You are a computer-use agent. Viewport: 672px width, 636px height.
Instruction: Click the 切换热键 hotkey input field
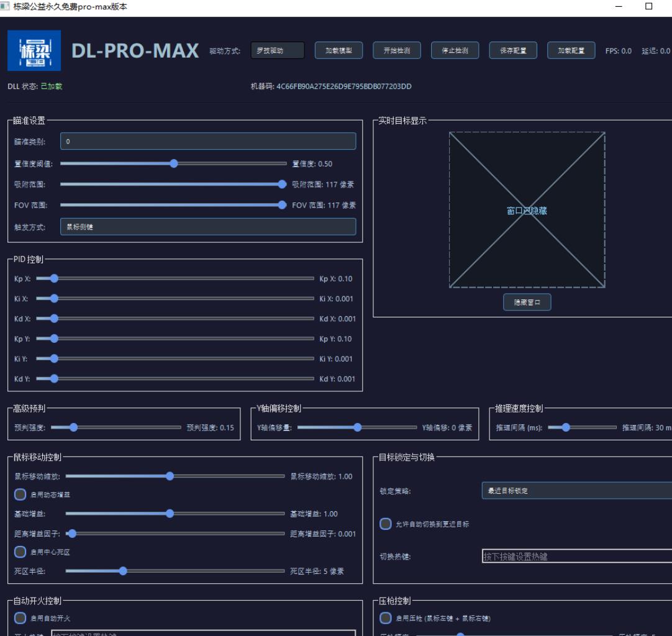(576, 556)
